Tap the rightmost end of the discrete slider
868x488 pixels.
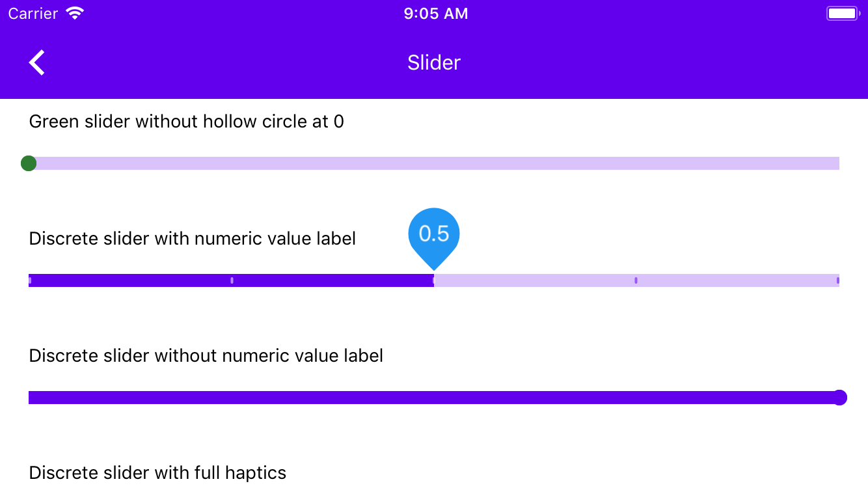point(837,280)
